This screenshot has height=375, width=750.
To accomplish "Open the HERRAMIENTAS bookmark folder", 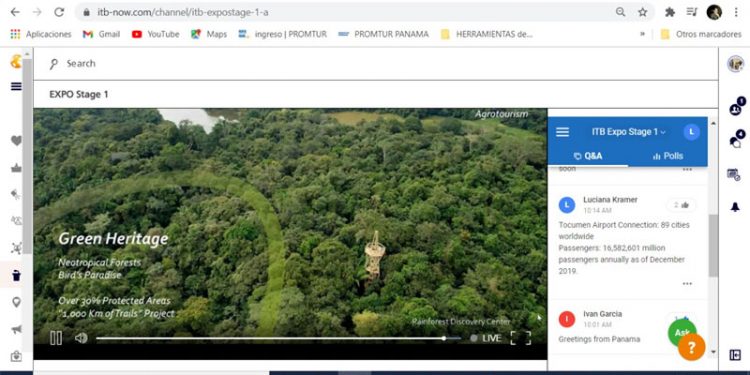I will (x=487, y=34).
